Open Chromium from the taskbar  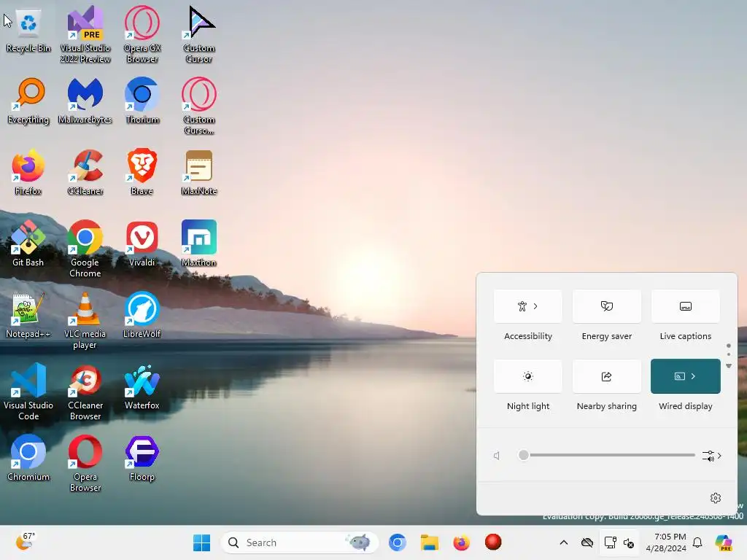pos(397,542)
